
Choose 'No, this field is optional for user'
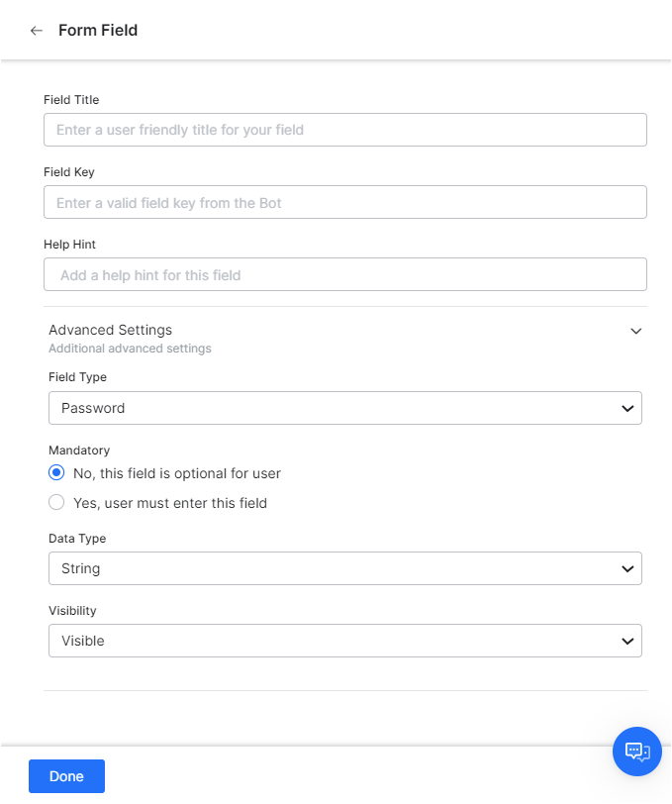click(x=56, y=472)
